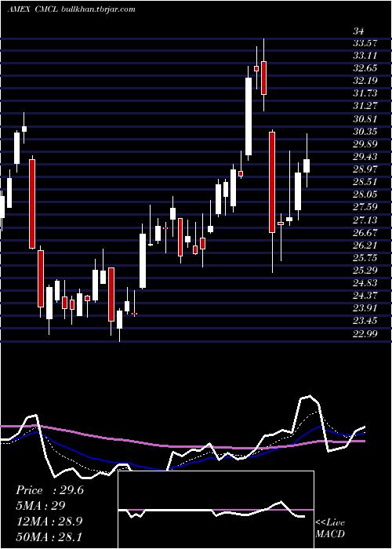Click the 5MA : 29 readout
Image resolution: width=392 pixels, height=549 pixels.
(x=41, y=506)
